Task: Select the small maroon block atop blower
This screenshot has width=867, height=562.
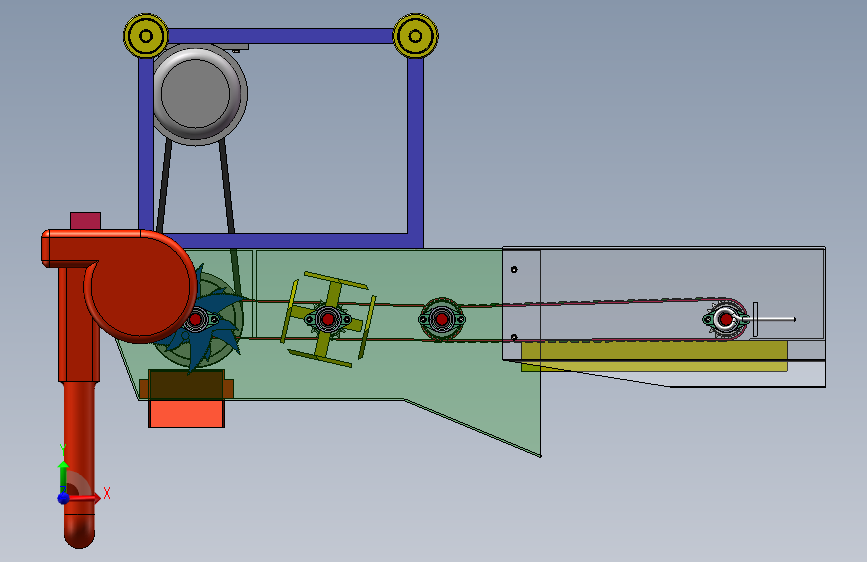Action: click(85, 221)
